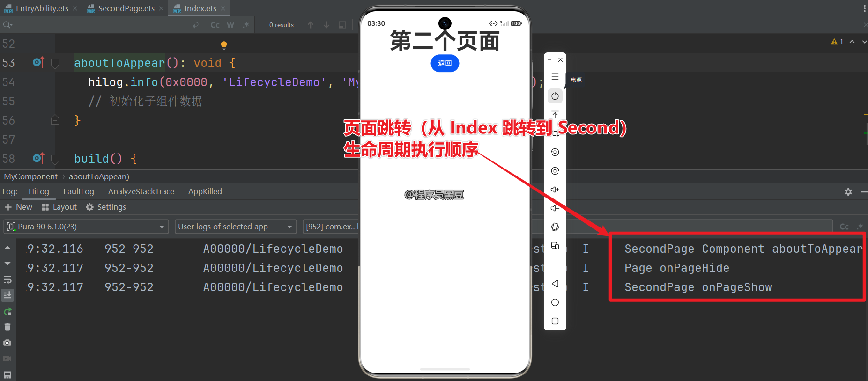868x381 pixels.
Task: Clear logs with the trash icon
Action: (7, 327)
